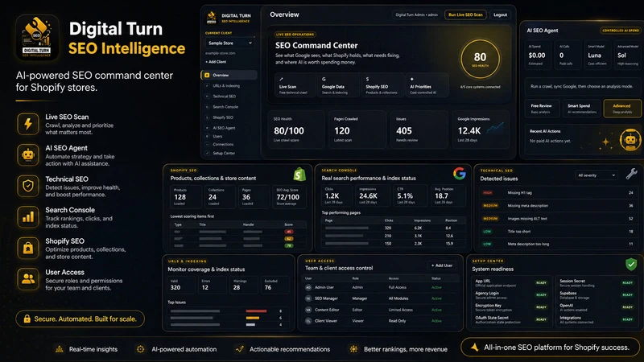Click the shield Technical SEO feature icon
This screenshot has width=644, height=362.
(28, 186)
